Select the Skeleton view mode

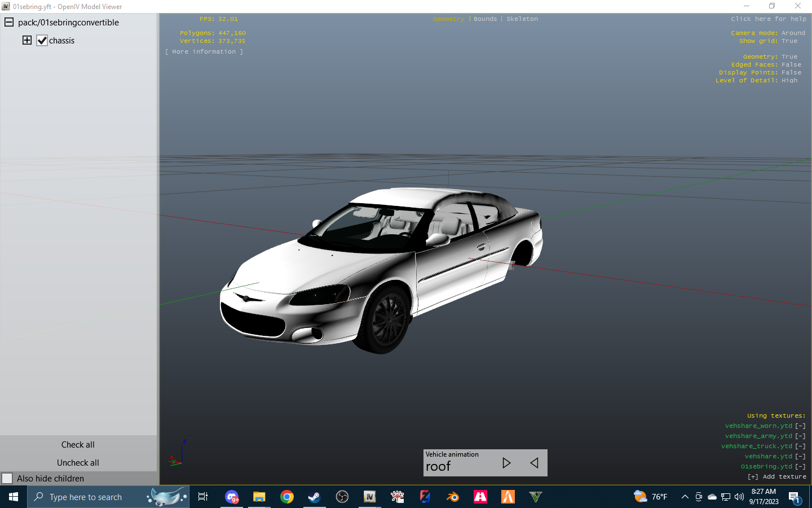(522, 19)
